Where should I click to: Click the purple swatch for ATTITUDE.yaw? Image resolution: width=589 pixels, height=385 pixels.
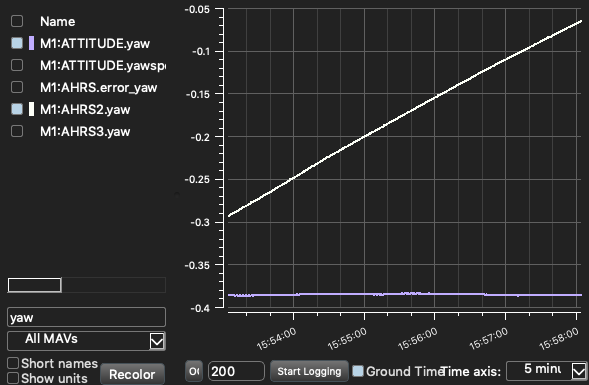pos(32,43)
